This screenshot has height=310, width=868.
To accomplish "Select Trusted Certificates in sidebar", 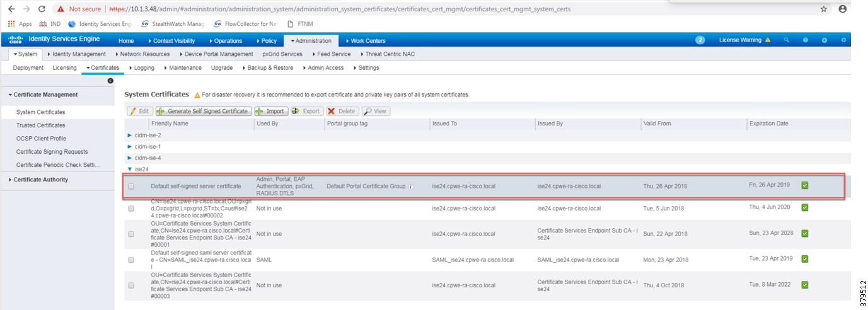I will (x=40, y=125).
